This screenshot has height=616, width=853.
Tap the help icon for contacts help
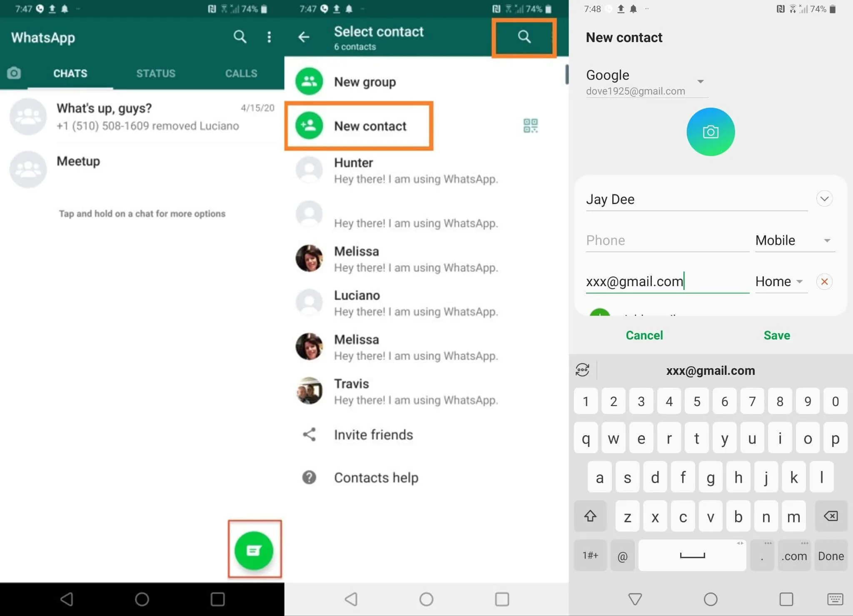click(308, 477)
